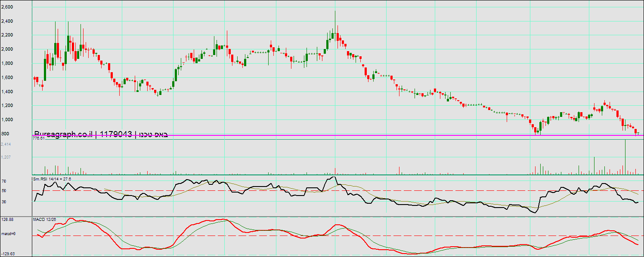The height and width of the screenshot is (257, 644).
Task: Click the 2,414 volume axis label
Action: (6, 144)
